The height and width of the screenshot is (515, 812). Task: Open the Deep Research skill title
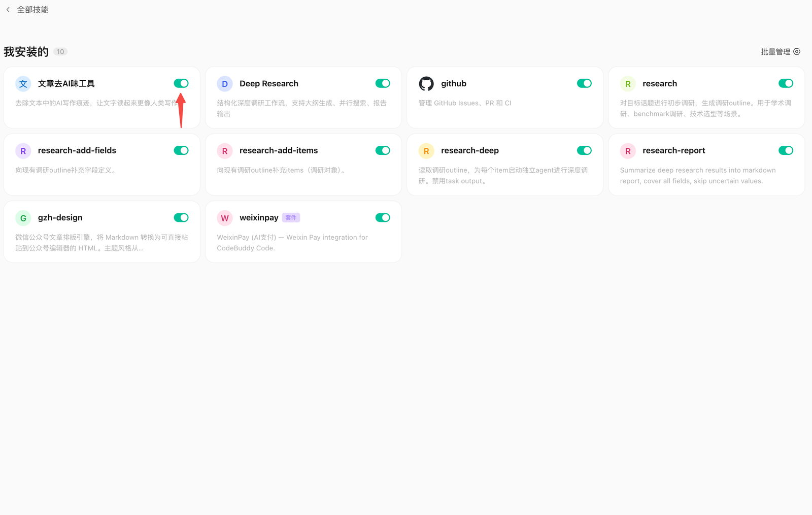tap(269, 84)
